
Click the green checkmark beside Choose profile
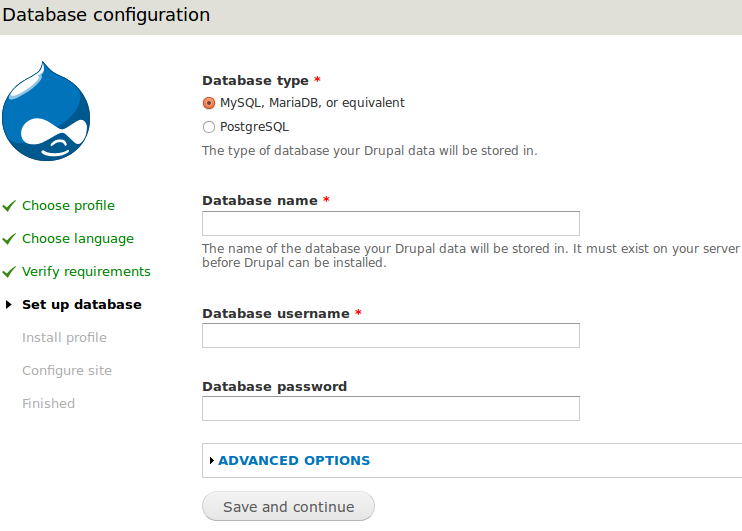coord(9,206)
